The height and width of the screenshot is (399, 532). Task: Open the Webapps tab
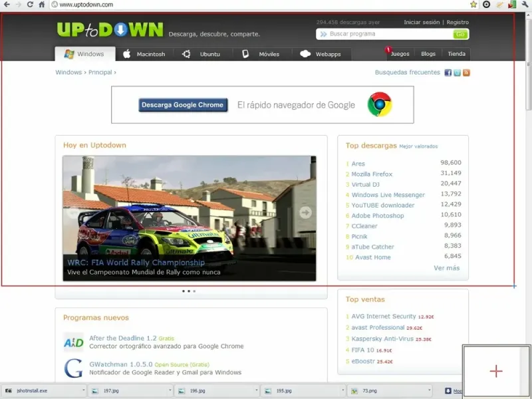pos(321,54)
